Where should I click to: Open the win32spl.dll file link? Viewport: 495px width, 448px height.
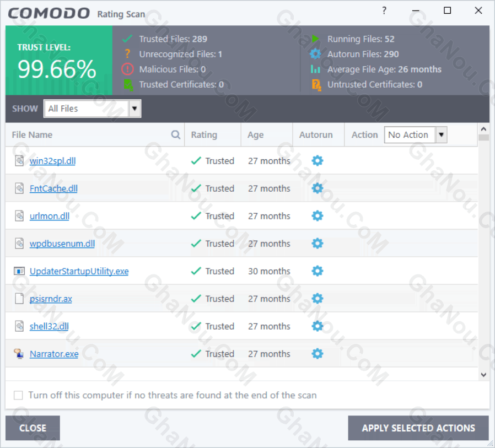(x=52, y=161)
